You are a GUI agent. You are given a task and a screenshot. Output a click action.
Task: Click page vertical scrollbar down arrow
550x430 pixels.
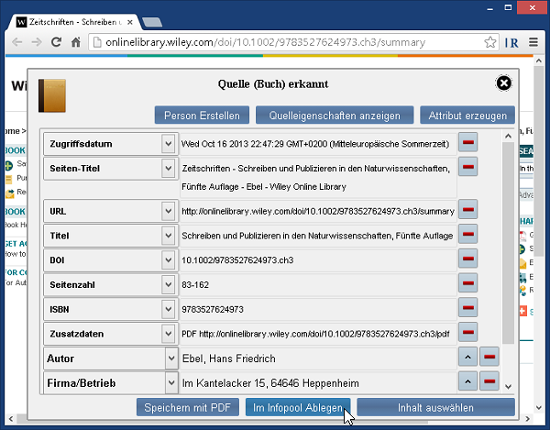click(539, 408)
